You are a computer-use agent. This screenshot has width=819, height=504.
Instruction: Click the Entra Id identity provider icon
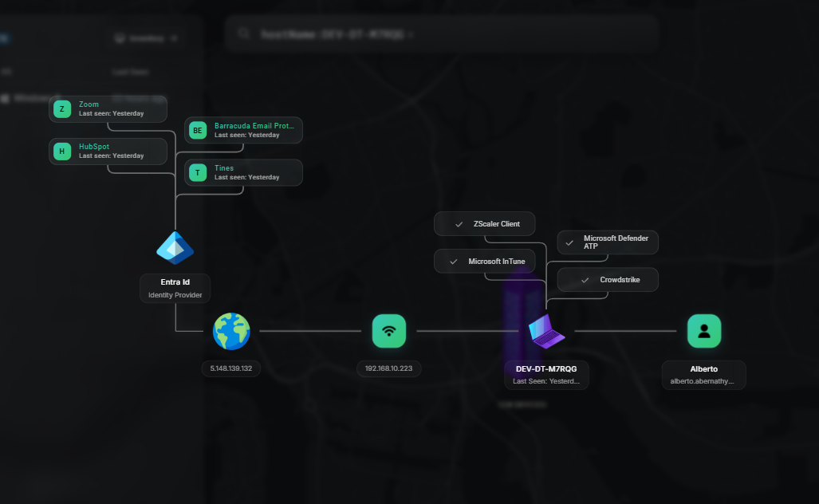[x=175, y=248]
